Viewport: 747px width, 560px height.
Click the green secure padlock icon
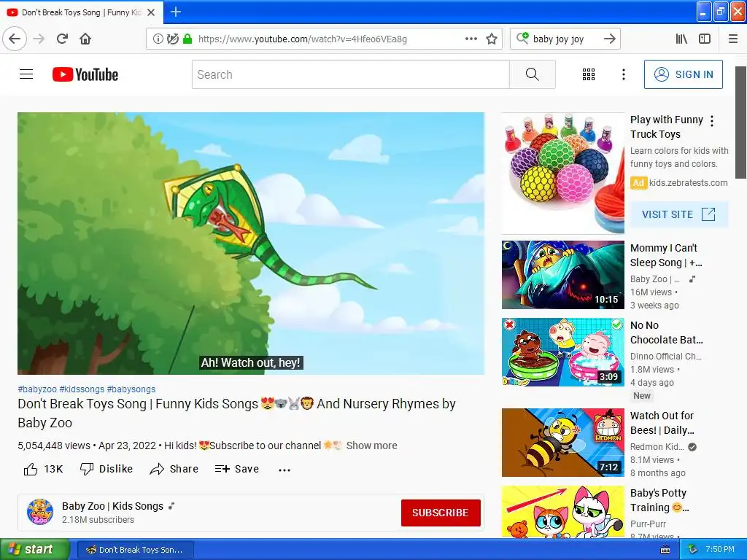click(x=187, y=39)
